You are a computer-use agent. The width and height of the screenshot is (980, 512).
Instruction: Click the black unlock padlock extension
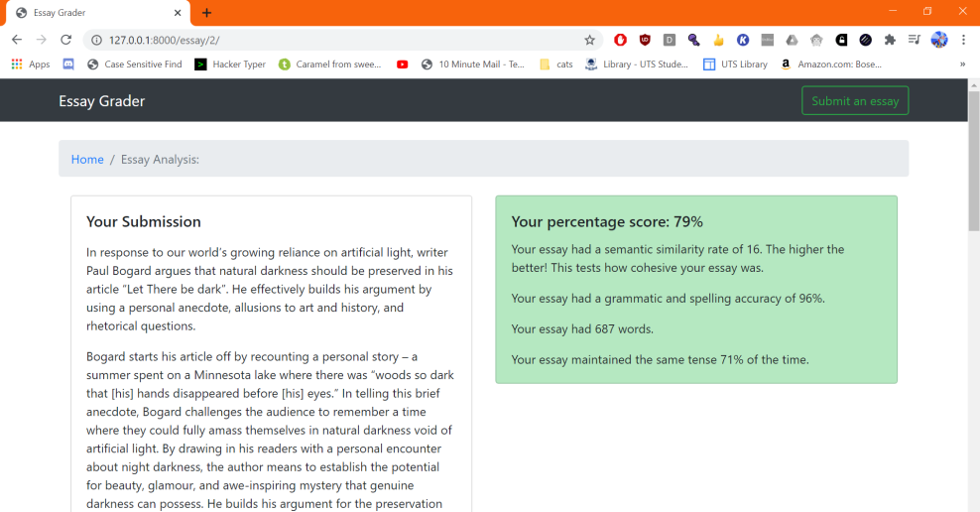841,40
